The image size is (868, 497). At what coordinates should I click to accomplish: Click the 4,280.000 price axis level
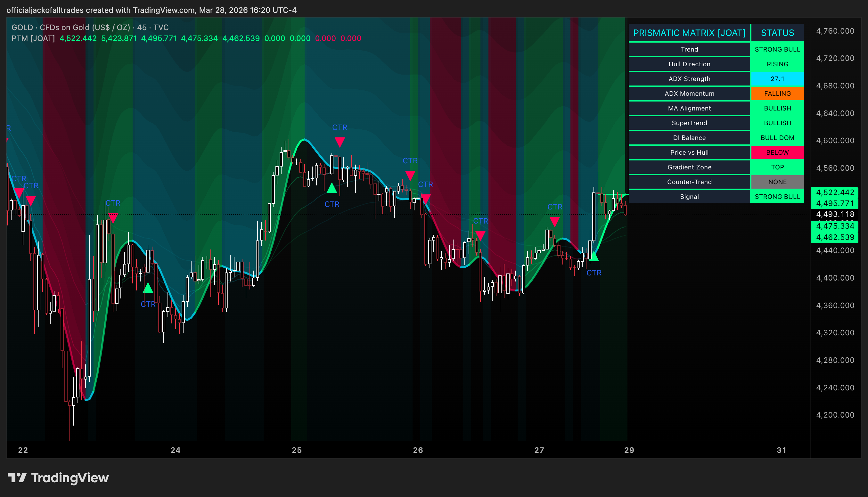pyautogui.click(x=835, y=361)
